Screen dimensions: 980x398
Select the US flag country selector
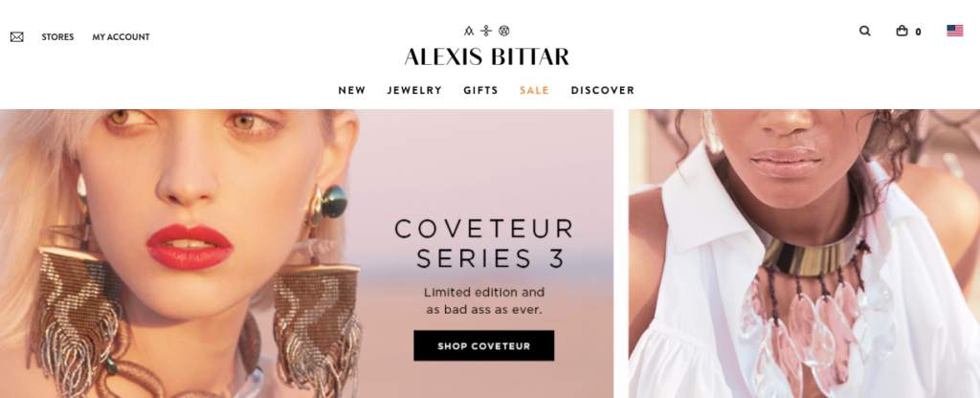pos(954,31)
